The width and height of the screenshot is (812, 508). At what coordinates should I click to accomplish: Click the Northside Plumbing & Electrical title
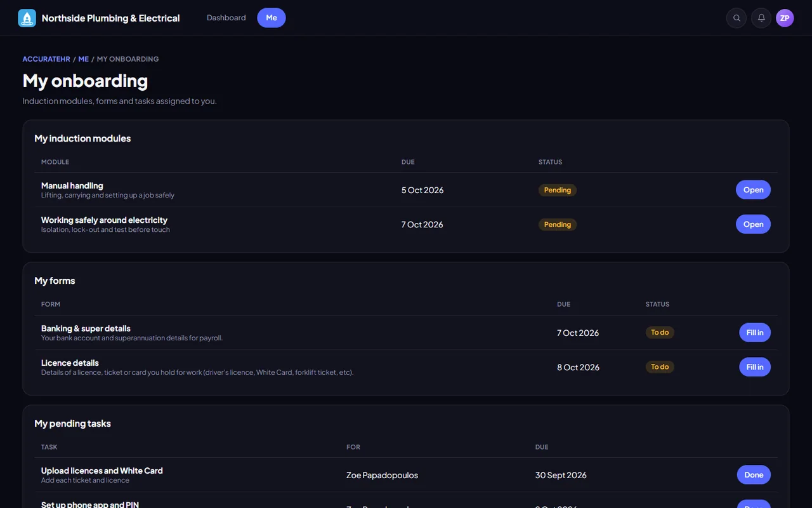(111, 18)
